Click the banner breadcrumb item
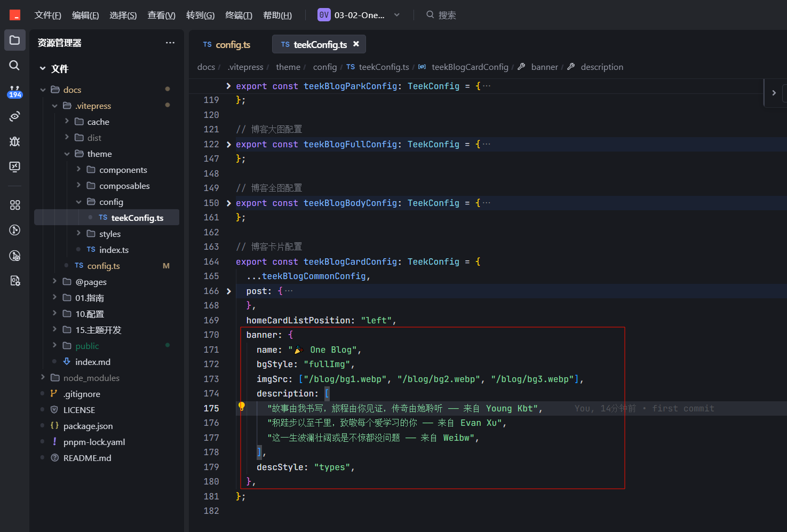This screenshot has width=787, height=532. [544, 67]
